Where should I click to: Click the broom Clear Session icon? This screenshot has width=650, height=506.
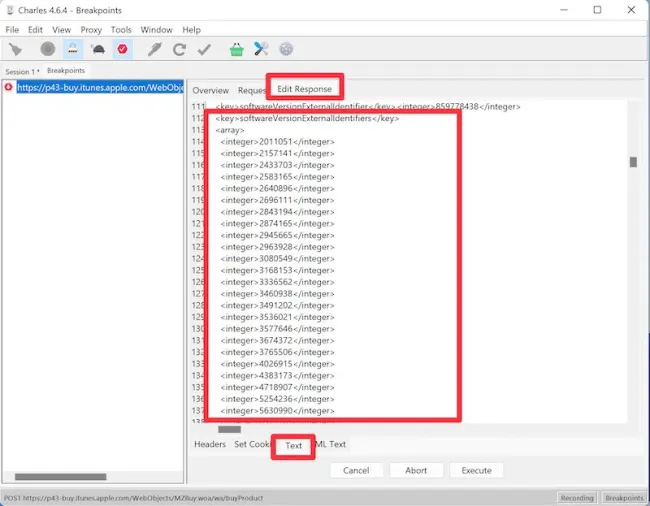(17, 49)
